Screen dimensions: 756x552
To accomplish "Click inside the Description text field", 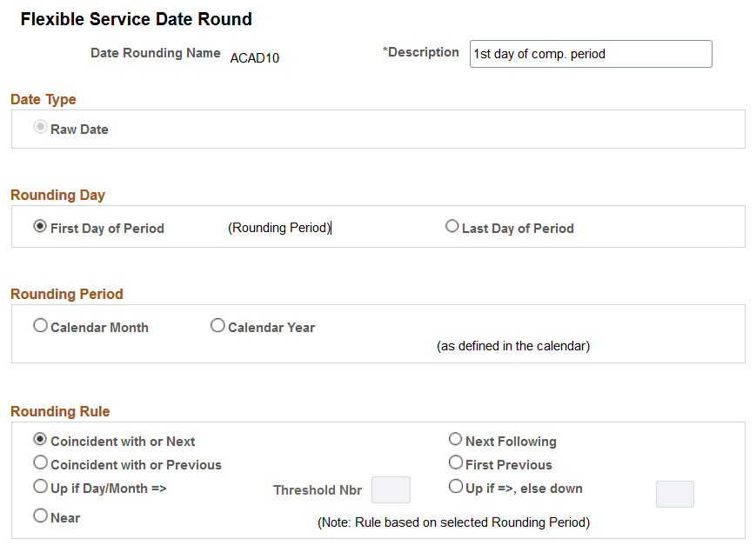I will tap(590, 53).
